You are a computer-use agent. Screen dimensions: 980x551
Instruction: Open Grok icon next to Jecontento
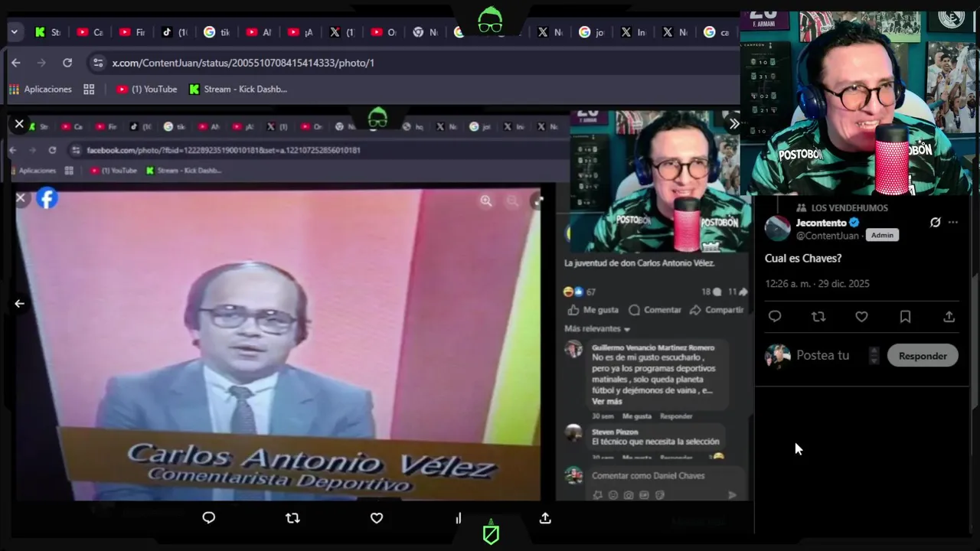point(935,223)
